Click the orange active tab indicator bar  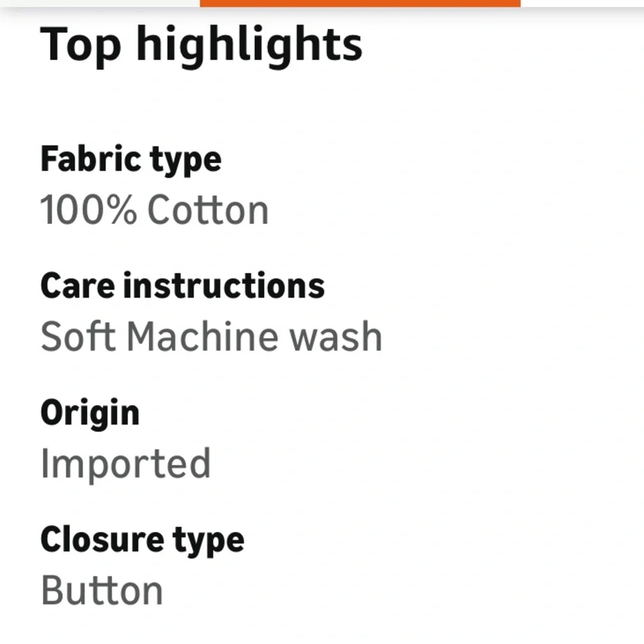click(359, 3)
